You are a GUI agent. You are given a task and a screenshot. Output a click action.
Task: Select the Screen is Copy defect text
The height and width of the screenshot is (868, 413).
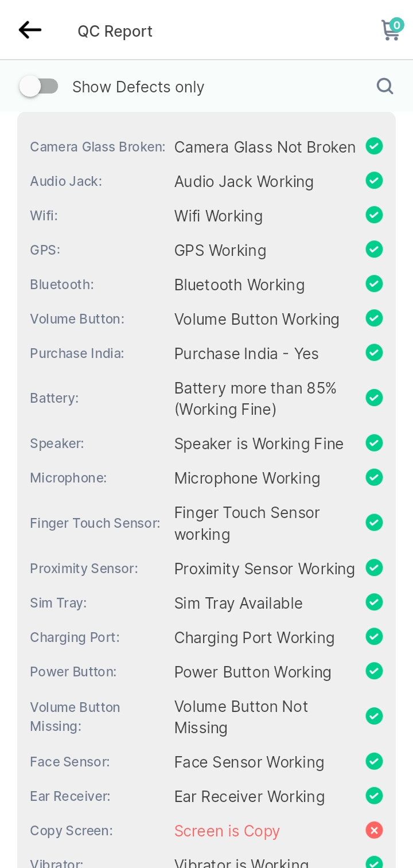227,831
